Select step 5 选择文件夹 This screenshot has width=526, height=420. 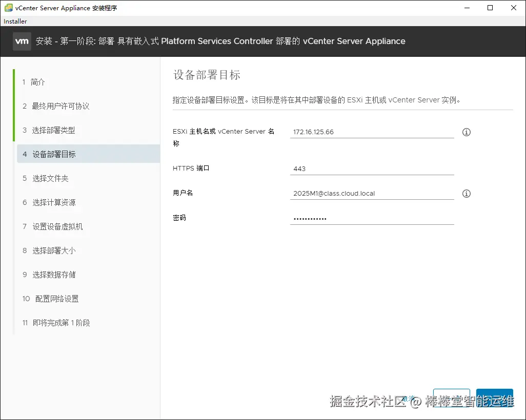point(45,178)
